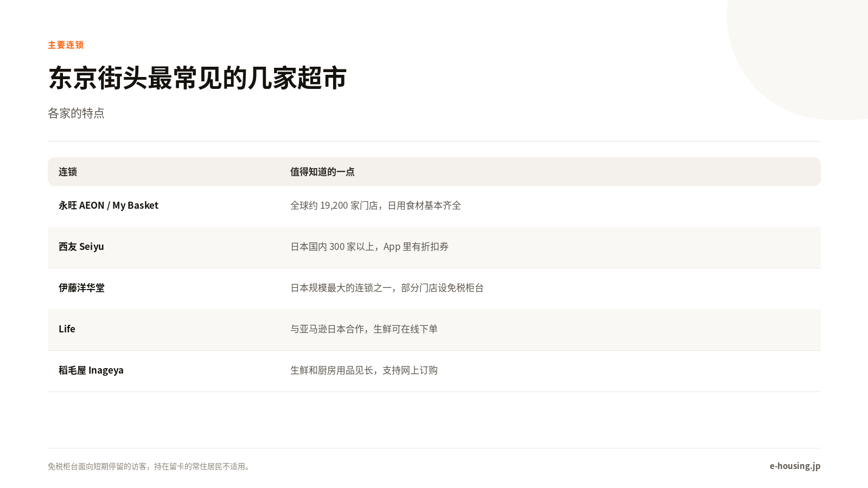Image resolution: width=868 pixels, height=488 pixels.
Task: Click the orange label 主要连锁
Action: tap(66, 45)
